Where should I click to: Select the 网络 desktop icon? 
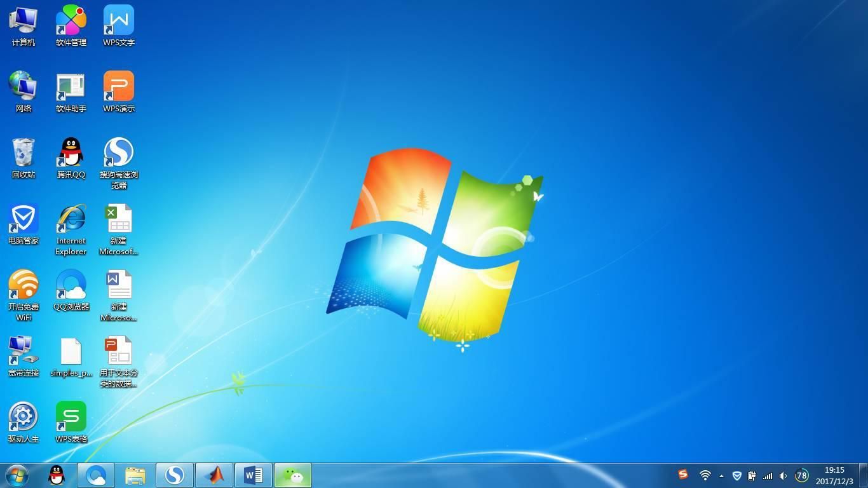[24, 92]
